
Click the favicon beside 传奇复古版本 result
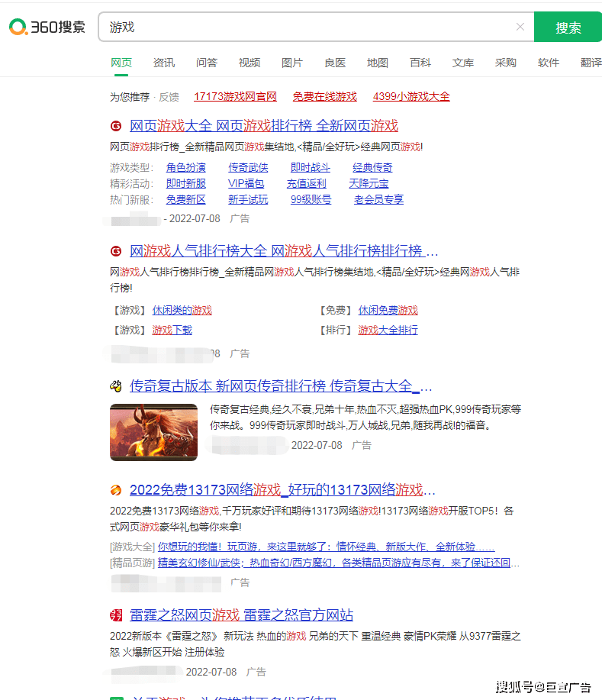click(x=116, y=386)
